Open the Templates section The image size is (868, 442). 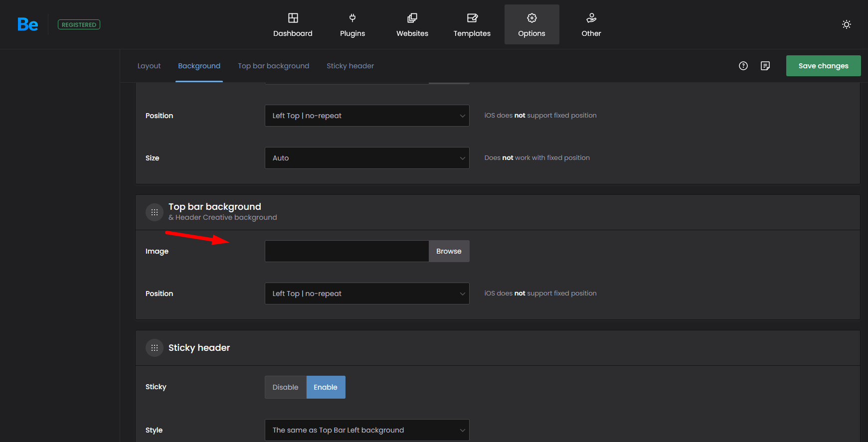click(472, 24)
